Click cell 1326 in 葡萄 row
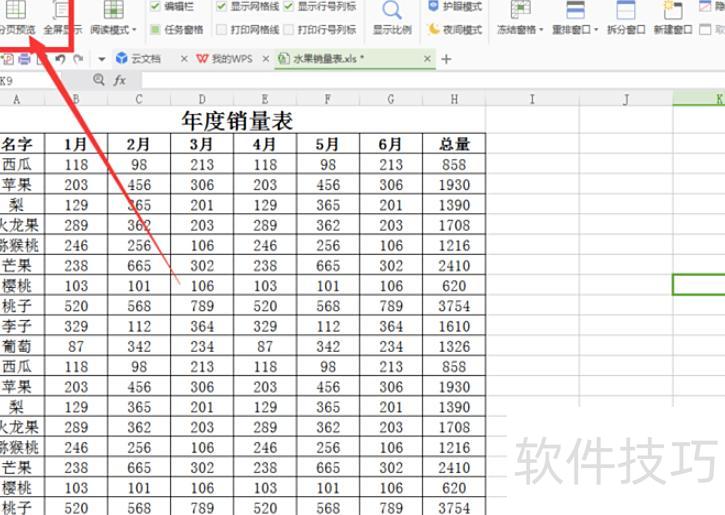 pos(454,346)
